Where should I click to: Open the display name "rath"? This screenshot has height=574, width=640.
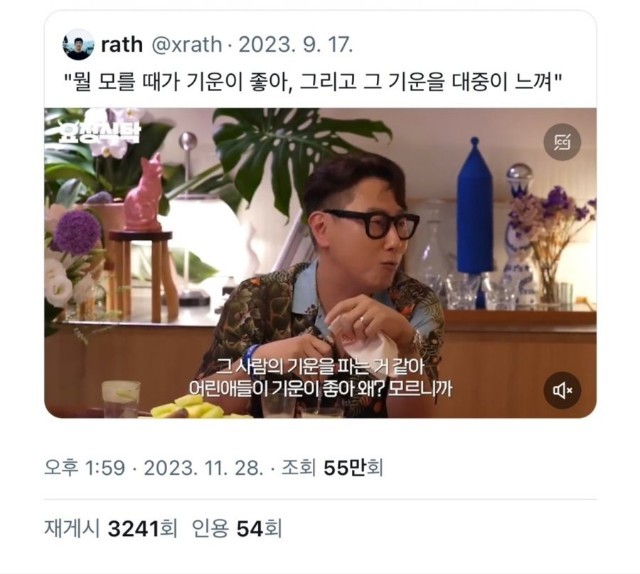(122, 44)
